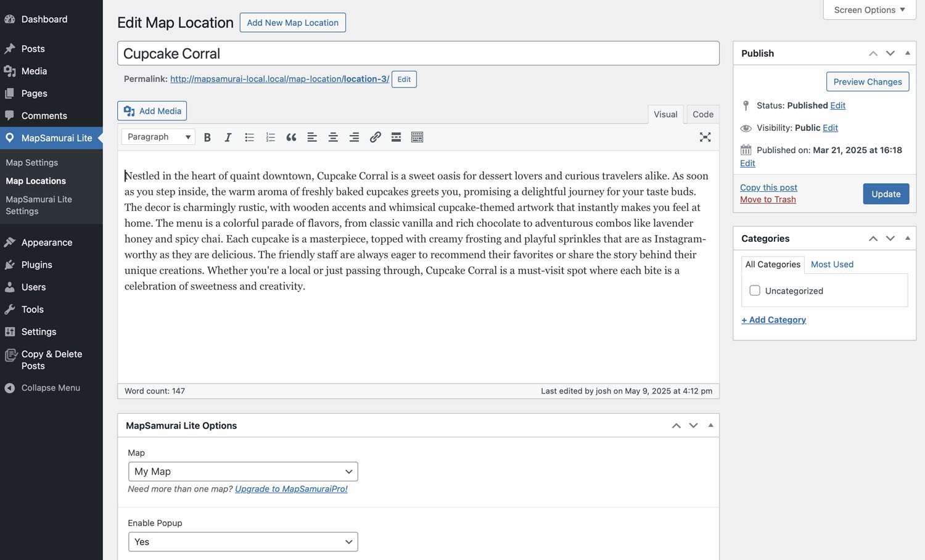The height and width of the screenshot is (560, 925).
Task: Click Add Category link
Action: pos(773,319)
